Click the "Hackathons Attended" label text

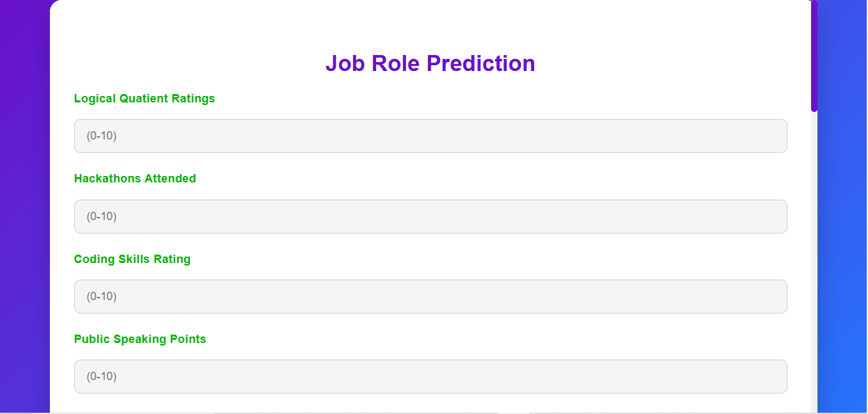[x=135, y=179]
